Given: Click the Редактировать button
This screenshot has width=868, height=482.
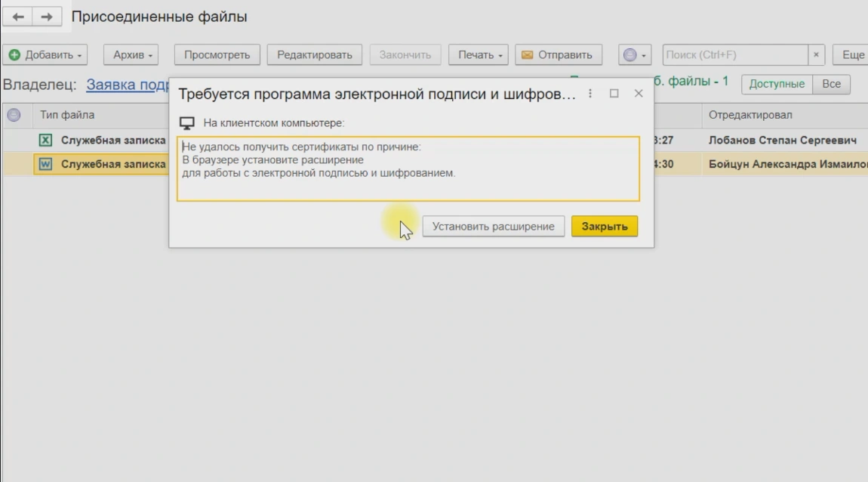Looking at the screenshot, I should tap(315, 55).
